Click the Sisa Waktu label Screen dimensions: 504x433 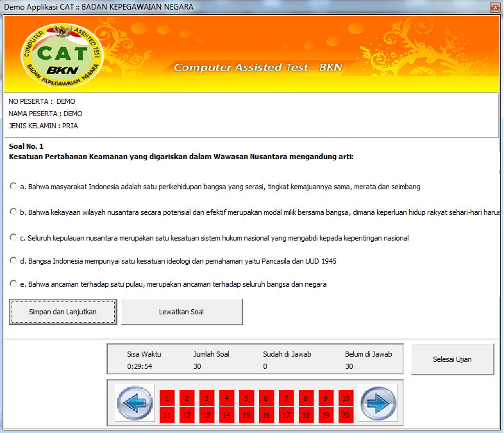point(144,354)
